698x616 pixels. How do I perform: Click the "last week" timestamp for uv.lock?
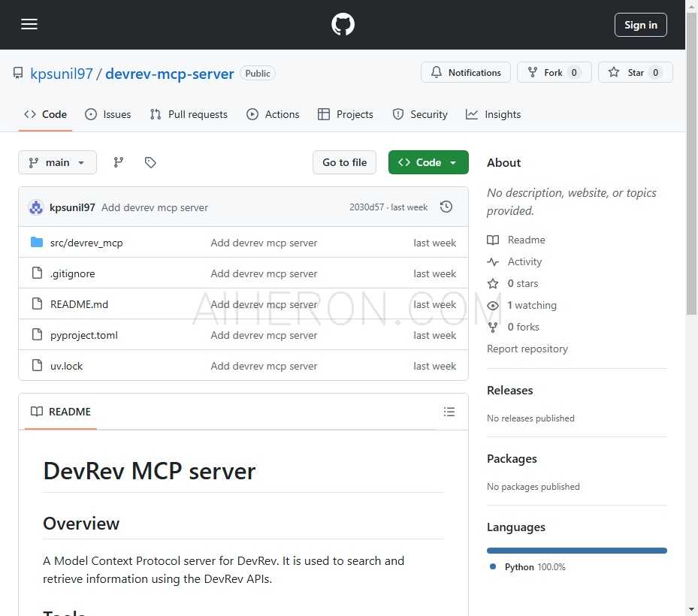434,366
